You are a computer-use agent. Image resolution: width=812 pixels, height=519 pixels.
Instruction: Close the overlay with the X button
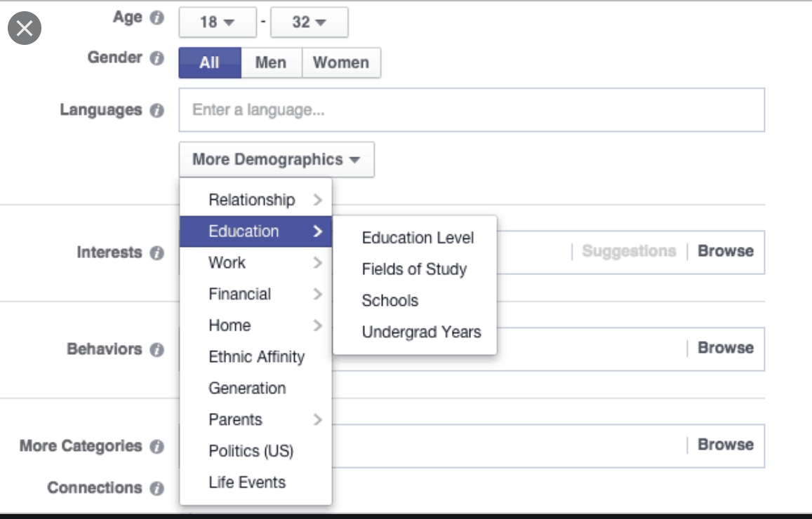25,28
